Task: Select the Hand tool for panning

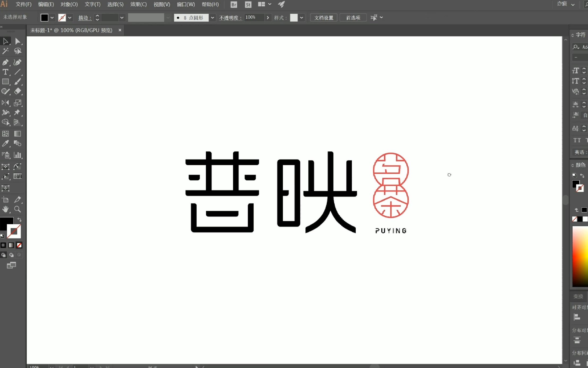Action: (x=5, y=210)
